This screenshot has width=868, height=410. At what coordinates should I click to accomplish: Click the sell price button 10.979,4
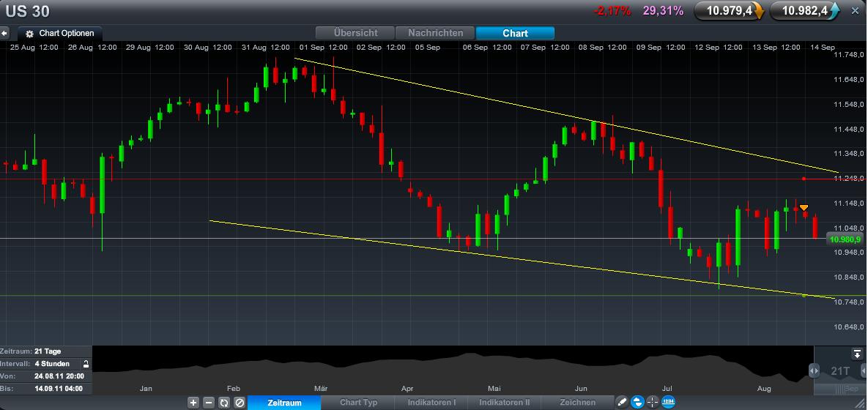tap(730, 10)
